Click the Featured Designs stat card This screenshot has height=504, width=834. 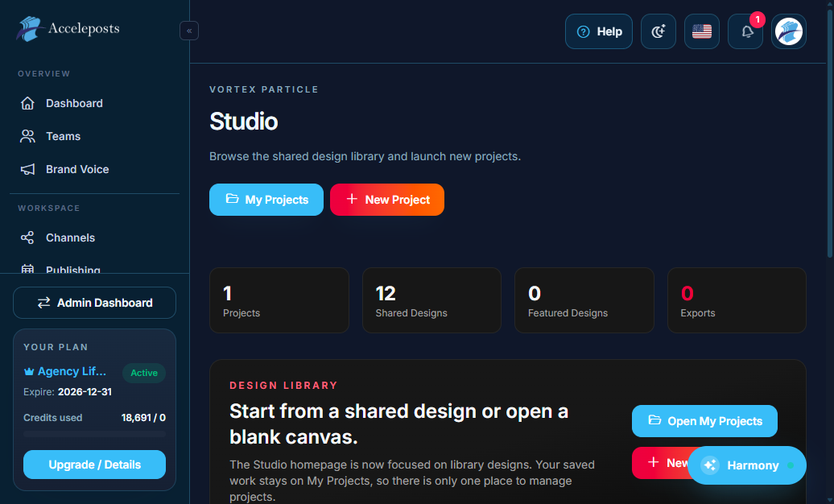[584, 300]
